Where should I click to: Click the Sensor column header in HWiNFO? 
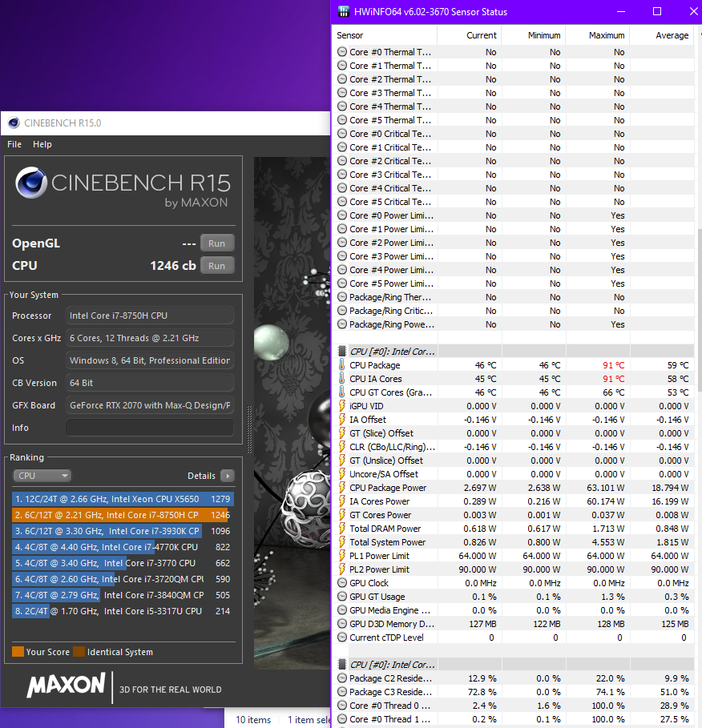click(384, 35)
